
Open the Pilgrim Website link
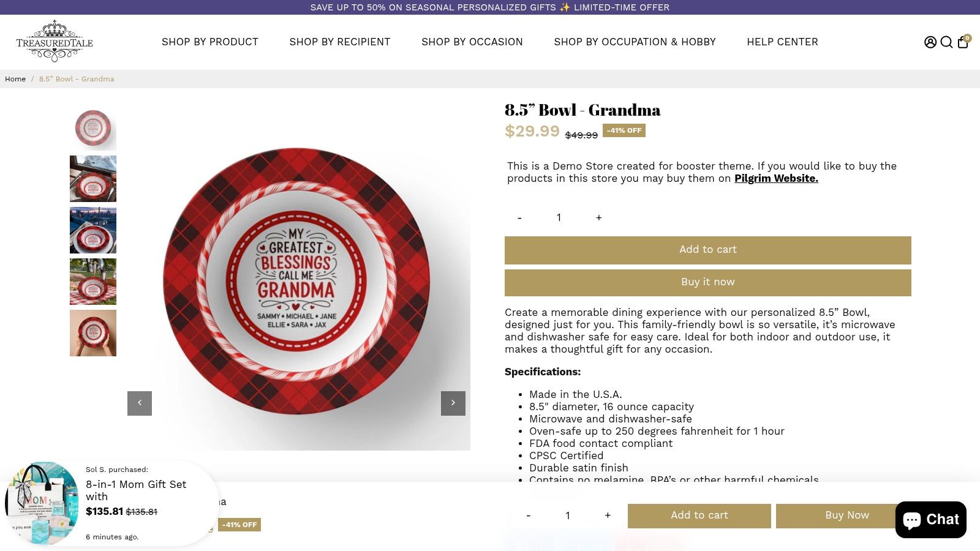click(x=775, y=178)
